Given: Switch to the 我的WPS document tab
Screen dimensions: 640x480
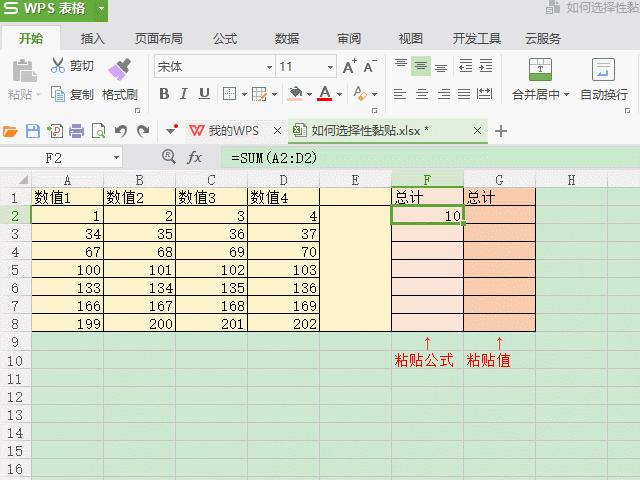Looking at the screenshot, I should (233, 131).
